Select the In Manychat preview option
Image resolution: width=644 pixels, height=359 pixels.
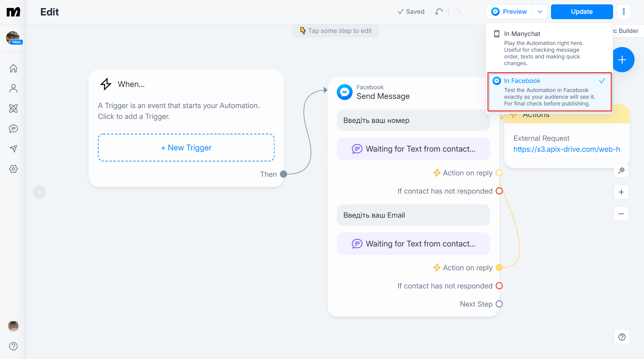[x=549, y=48]
